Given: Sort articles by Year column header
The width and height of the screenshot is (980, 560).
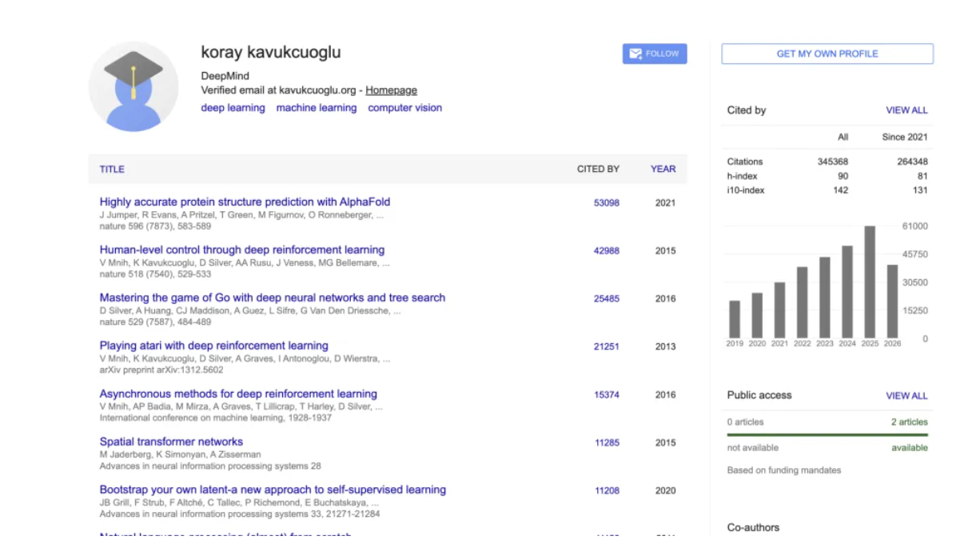Looking at the screenshot, I should click(663, 170).
